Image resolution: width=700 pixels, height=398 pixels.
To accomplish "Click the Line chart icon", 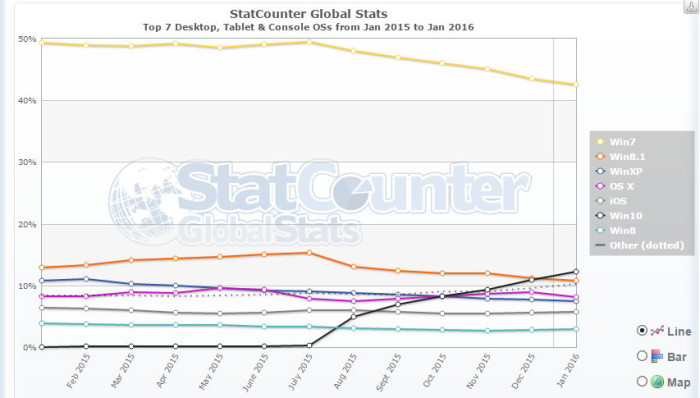I will pos(657,331).
